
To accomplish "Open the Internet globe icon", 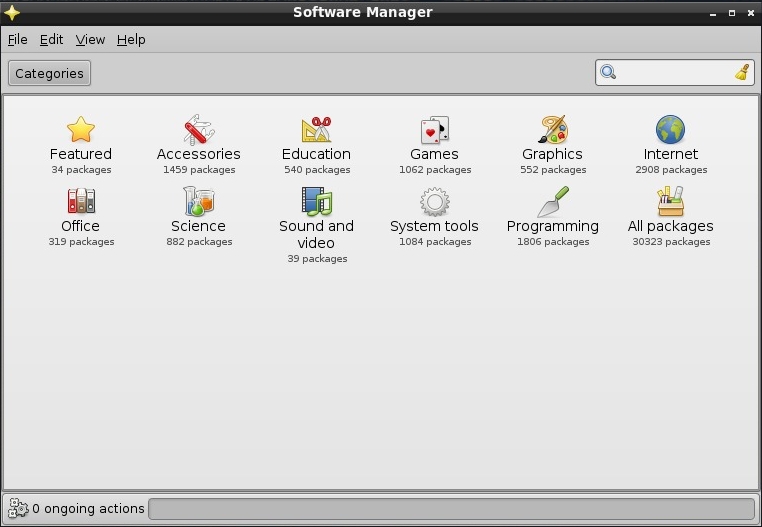I will coord(671,129).
